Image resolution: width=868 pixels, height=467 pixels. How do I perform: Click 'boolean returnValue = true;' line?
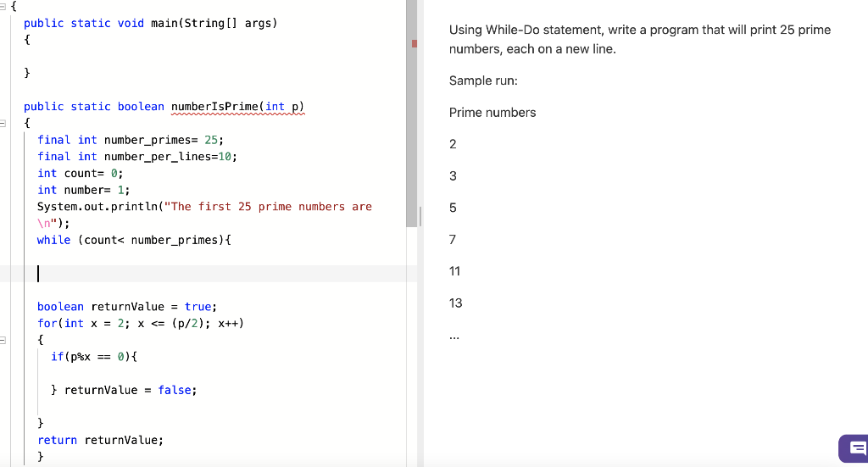tap(127, 307)
